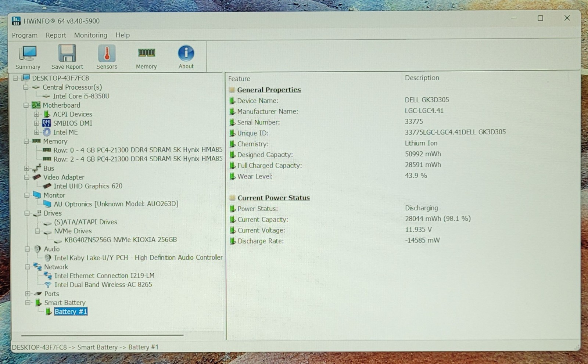Expand the Bus node
This screenshot has width=588, height=364.
point(26,168)
